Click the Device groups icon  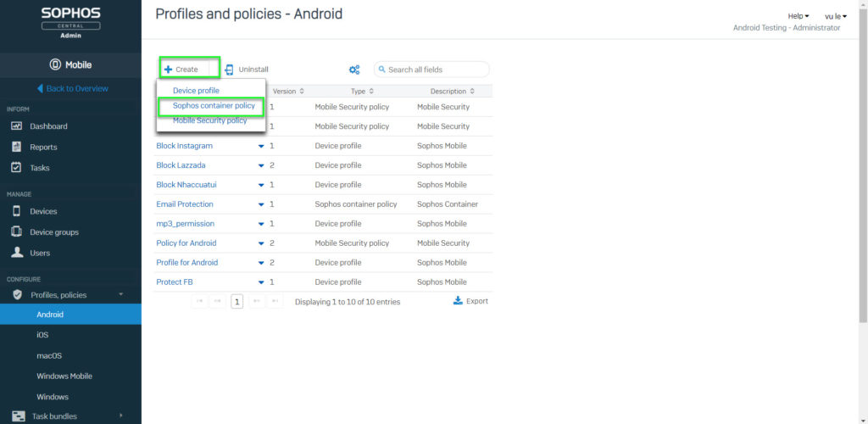point(17,232)
